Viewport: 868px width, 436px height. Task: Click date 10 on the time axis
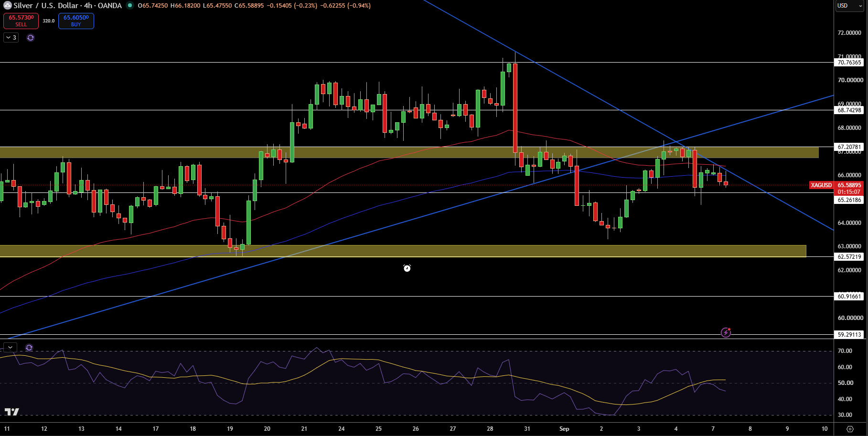coord(825,429)
